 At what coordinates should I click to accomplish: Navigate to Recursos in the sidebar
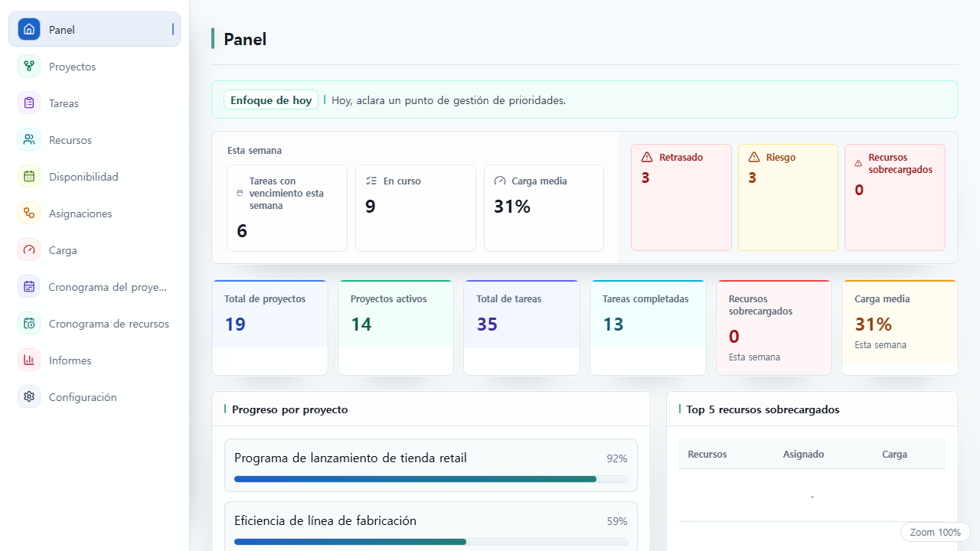94,140
